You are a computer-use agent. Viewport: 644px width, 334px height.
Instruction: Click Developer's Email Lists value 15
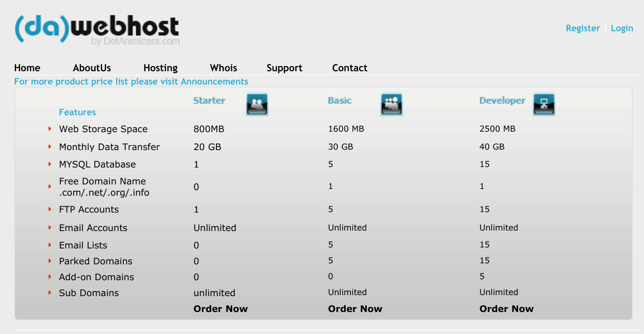coord(484,244)
